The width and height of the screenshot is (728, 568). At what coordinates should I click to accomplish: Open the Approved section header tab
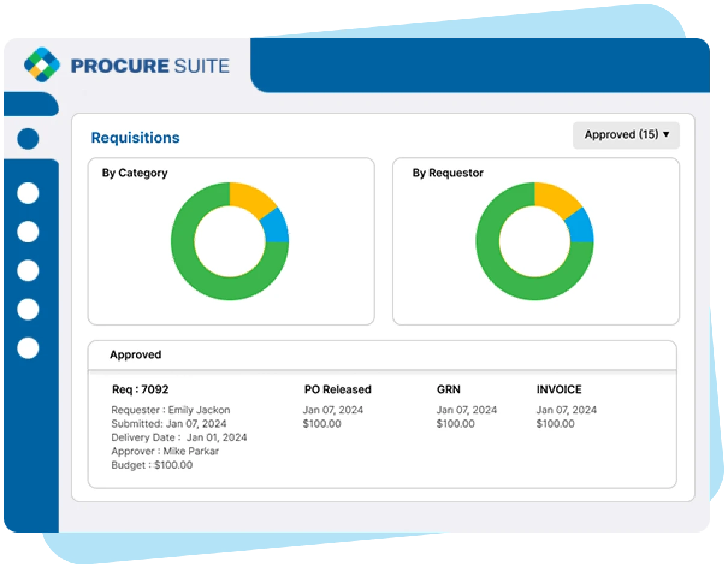(x=135, y=355)
